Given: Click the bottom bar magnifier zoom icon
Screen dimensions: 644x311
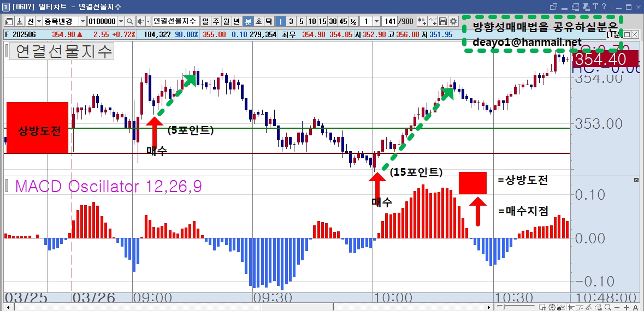Looking at the screenshot, I should coord(608,307).
